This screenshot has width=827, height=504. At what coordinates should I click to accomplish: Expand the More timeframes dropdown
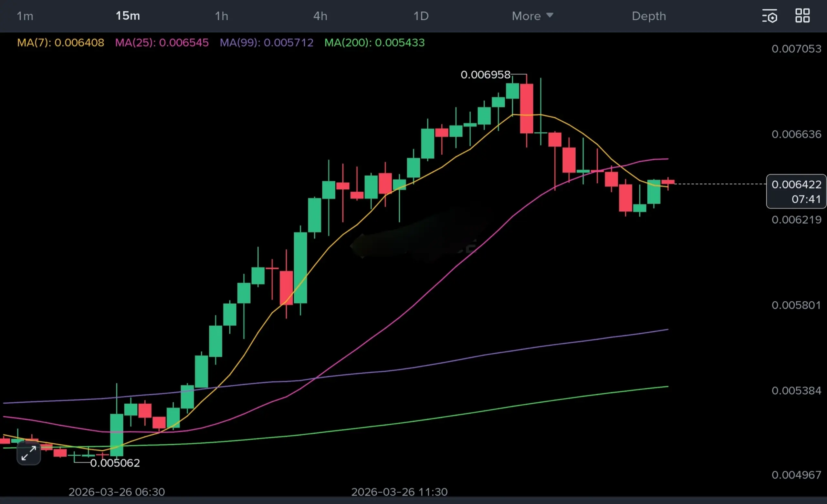click(532, 16)
